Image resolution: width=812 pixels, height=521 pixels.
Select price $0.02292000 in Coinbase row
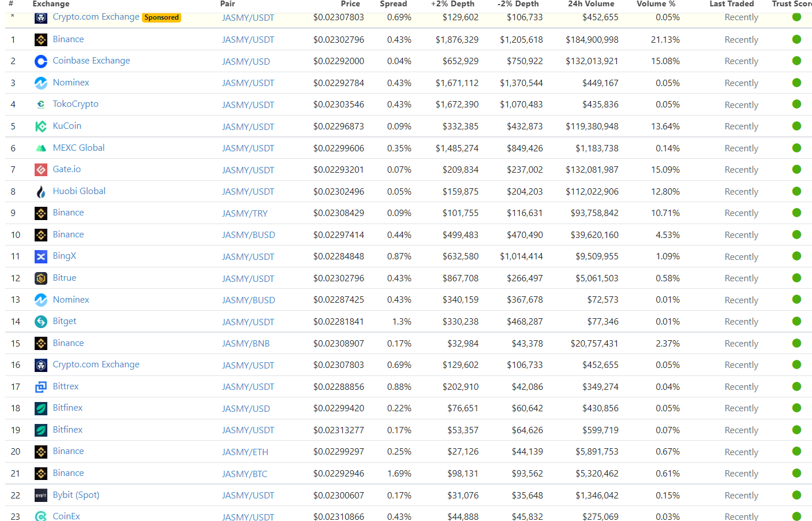point(339,61)
